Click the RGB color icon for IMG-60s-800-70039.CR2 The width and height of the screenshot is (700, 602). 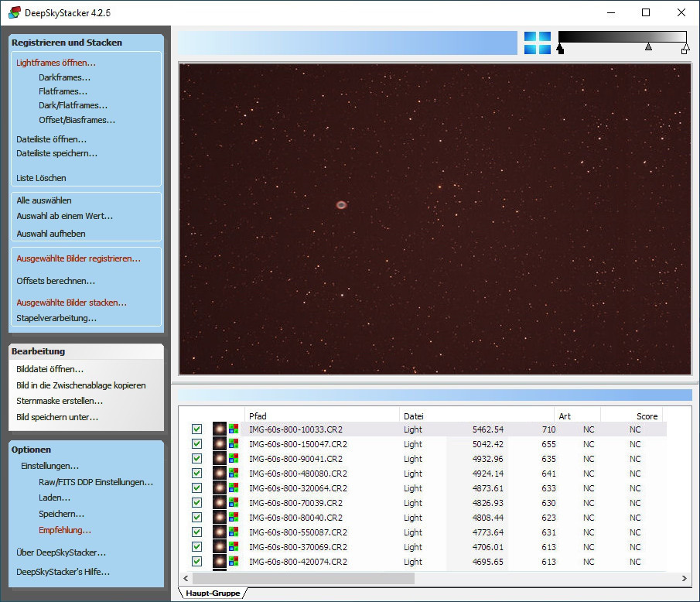(x=233, y=503)
